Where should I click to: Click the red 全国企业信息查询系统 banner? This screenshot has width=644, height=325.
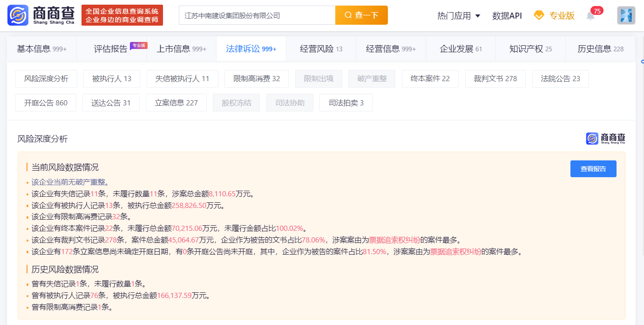tap(122, 15)
